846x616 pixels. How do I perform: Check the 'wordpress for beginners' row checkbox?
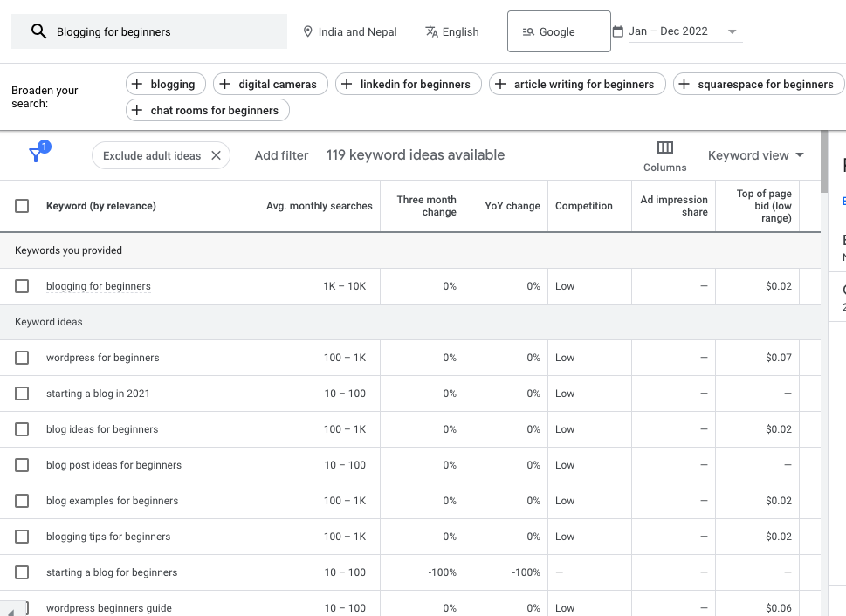(x=22, y=358)
